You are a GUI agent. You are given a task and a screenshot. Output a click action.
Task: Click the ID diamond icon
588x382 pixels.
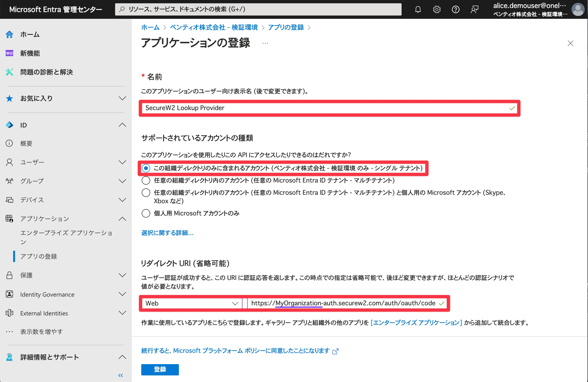9,125
